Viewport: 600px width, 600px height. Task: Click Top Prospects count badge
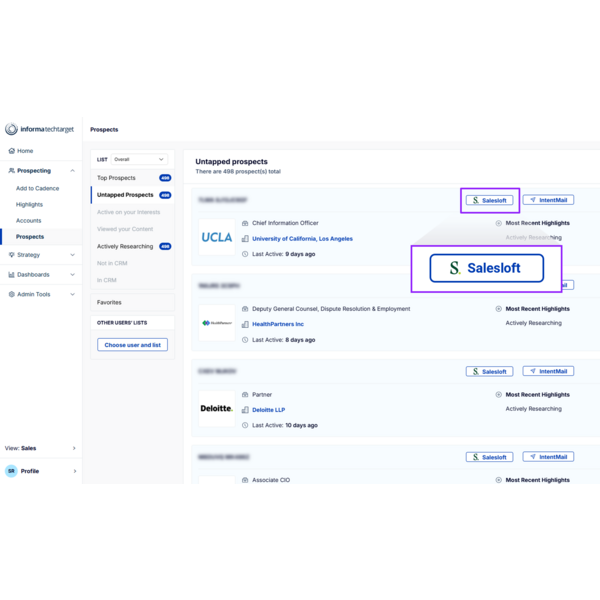click(x=165, y=178)
